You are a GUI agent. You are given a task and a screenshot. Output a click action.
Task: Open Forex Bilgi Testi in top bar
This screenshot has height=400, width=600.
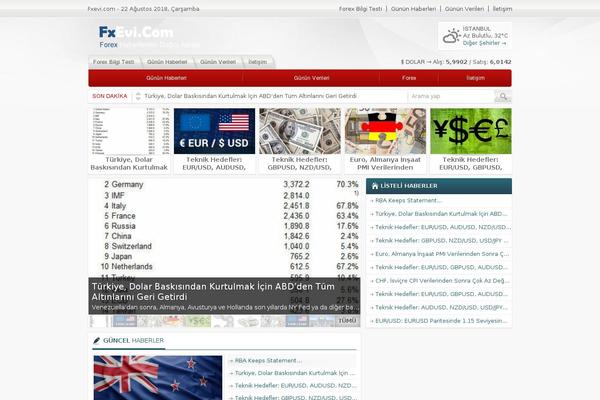pyautogui.click(x=360, y=9)
